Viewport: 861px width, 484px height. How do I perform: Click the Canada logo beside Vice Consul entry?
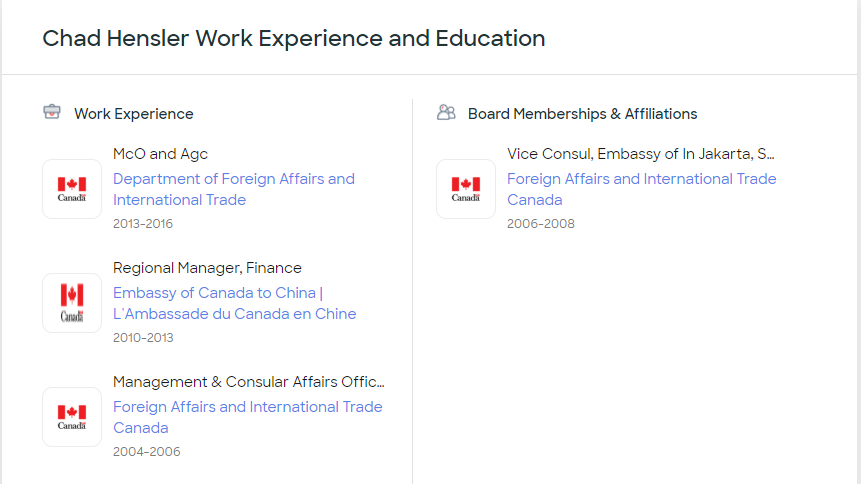[466, 189]
